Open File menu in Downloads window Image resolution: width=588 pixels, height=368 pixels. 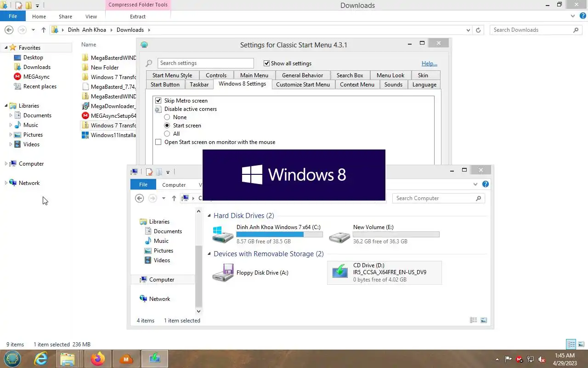click(13, 16)
